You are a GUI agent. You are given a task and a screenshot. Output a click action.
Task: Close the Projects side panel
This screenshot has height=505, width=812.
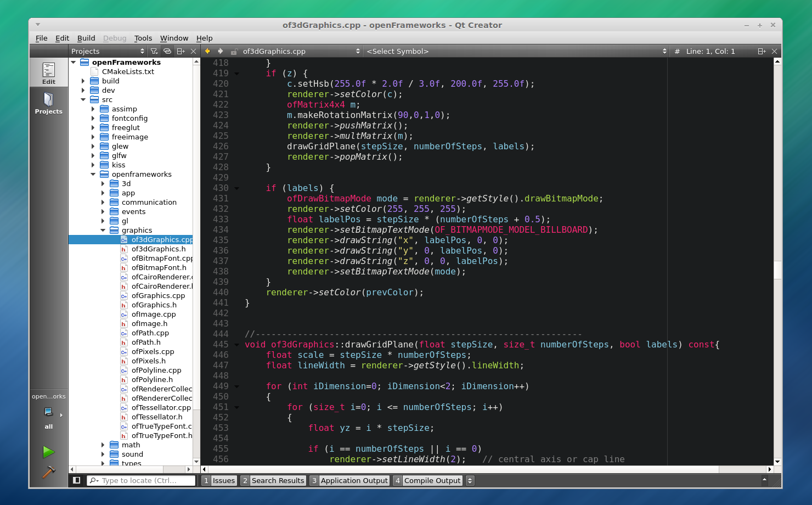tap(193, 51)
